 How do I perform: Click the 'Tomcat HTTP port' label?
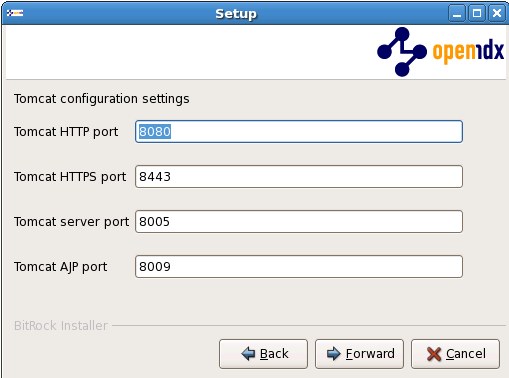[x=66, y=132]
